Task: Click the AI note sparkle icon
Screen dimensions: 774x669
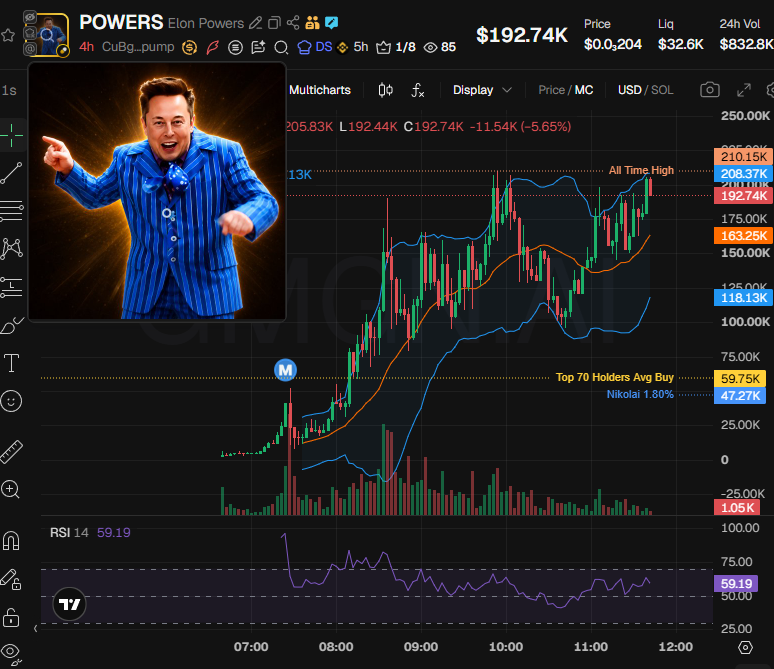Action: click(x=258, y=47)
